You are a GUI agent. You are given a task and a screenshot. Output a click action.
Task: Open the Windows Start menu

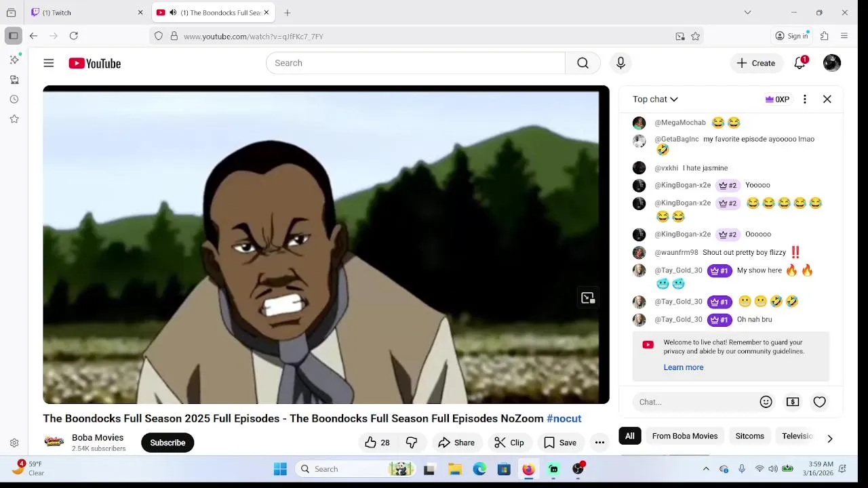(280, 469)
